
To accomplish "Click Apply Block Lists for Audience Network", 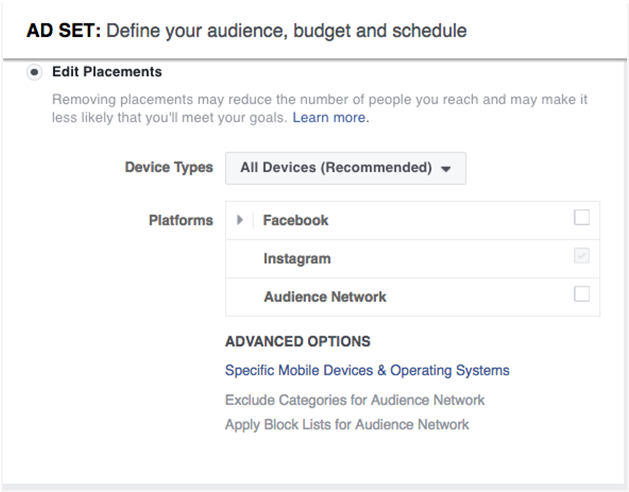I will tap(347, 424).
